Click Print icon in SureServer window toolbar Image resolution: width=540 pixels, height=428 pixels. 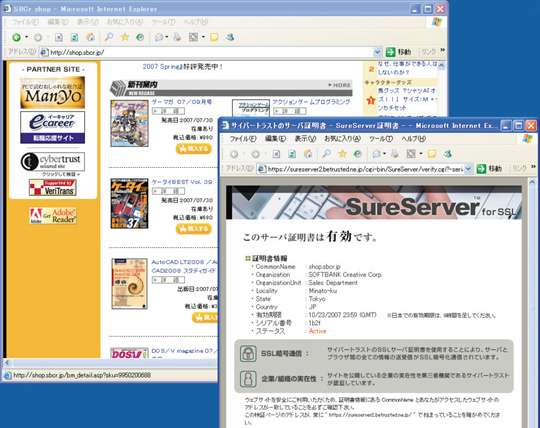click(x=395, y=154)
